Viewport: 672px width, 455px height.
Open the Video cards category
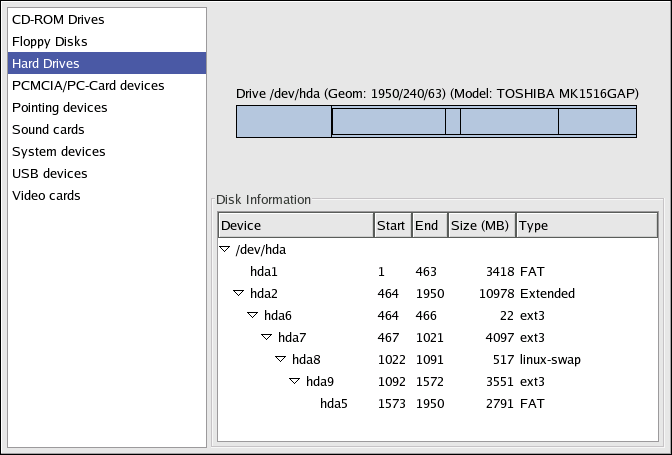tap(46, 196)
